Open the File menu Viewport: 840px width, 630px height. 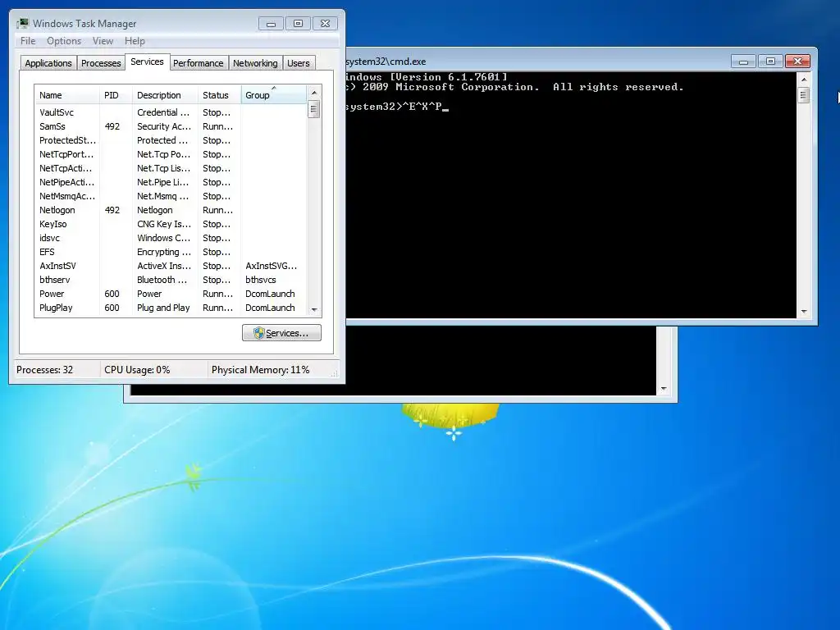[x=28, y=41]
